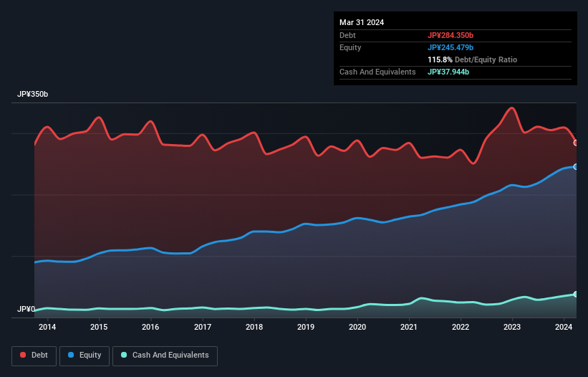Click the Mar 31 2024 tooltip date
This screenshot has width=588, height=377.
[x=362, y=22]
